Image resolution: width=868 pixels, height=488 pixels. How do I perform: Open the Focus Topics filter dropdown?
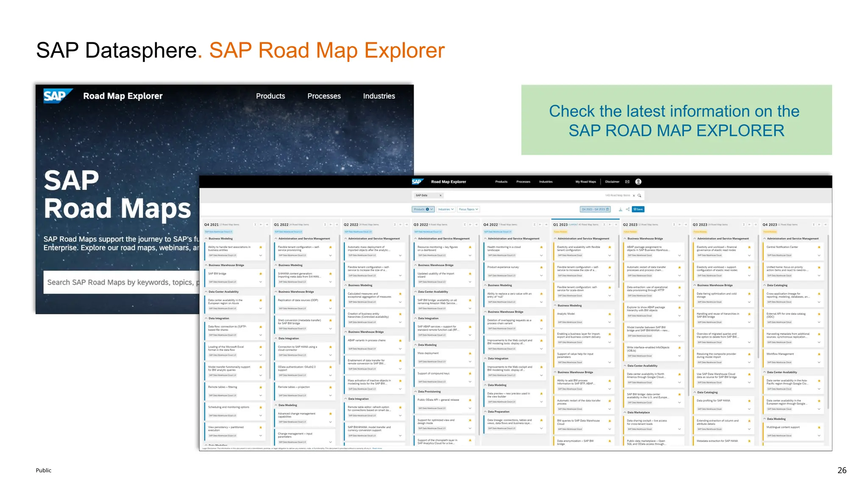[x=468, y=209]
